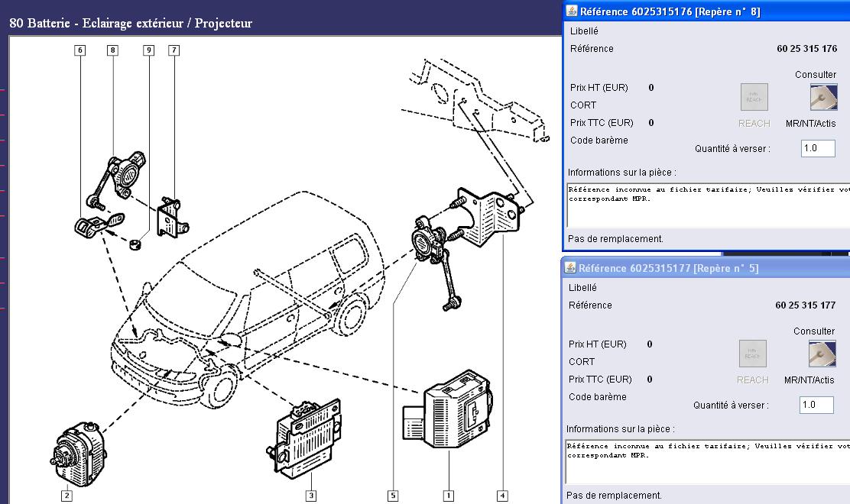Select part callout number 7 in the diagram
The height and width of the screenshot is (504, 850).
[x=174, y=50]
